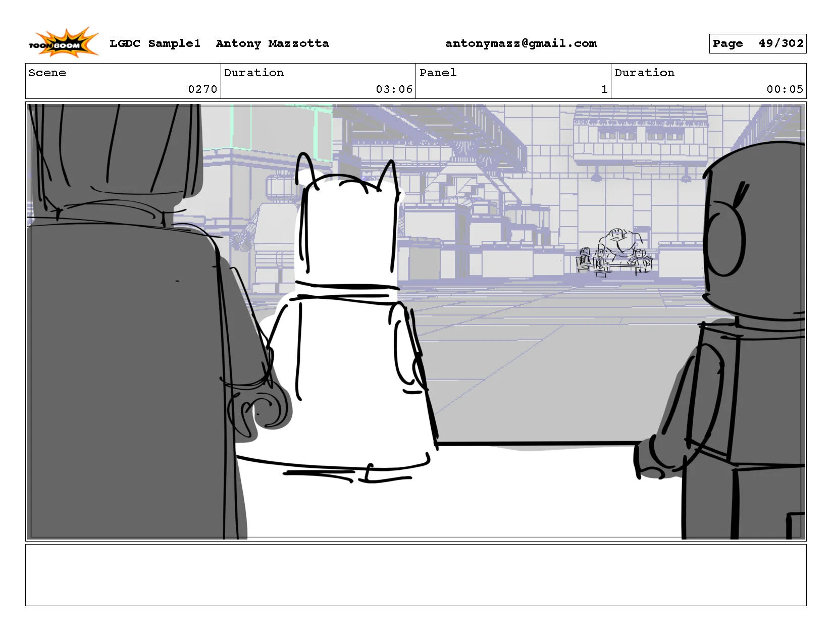Image resolution: width=832 pixels, height=644 pixels.
Task: Click the white cat-eared figure in the drawing
Action: point(348,318)
